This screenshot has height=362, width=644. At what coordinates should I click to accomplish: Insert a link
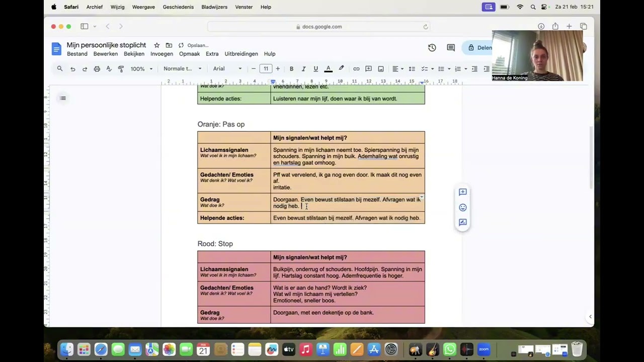click(x=356, y=69)
